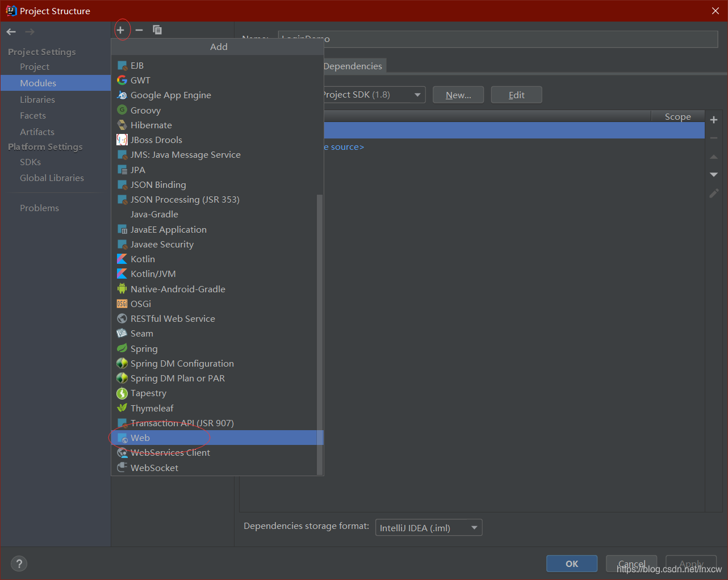Add a dependency with the plus icon
This screenshot has width=728, height=580.
tap(714, 120)
